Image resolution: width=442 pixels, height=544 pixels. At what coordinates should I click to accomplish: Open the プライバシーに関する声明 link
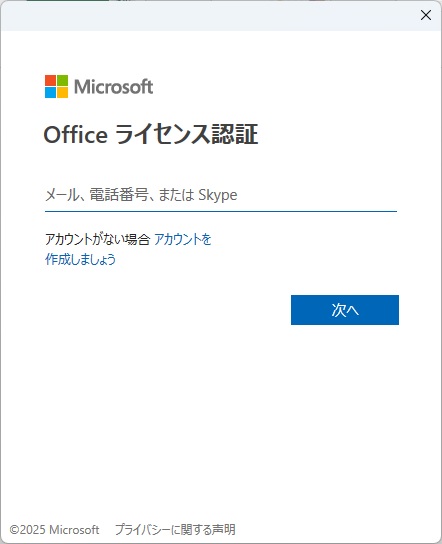[x=175, y=530]
